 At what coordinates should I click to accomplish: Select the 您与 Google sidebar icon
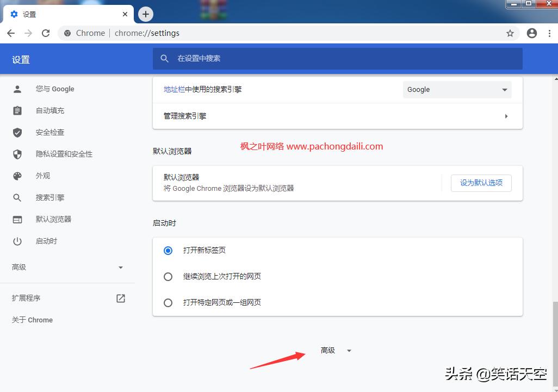tap(17, 89)
